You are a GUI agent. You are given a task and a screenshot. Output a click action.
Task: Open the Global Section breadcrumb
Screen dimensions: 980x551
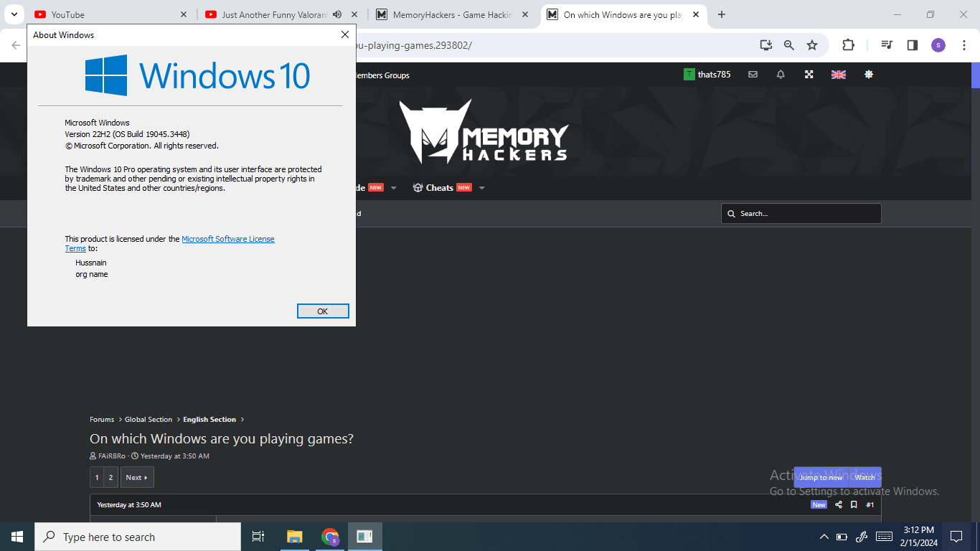(x=149, y=420)
